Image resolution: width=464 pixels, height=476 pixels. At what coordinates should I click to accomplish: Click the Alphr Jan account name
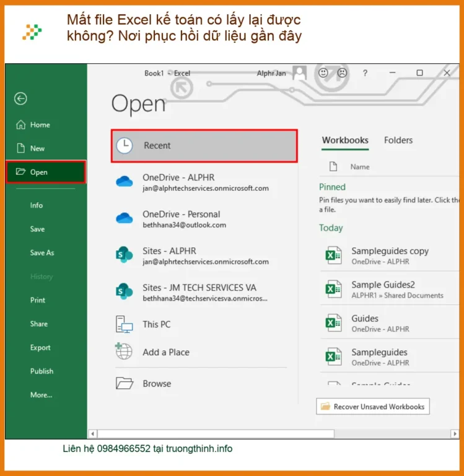[271, 73]
